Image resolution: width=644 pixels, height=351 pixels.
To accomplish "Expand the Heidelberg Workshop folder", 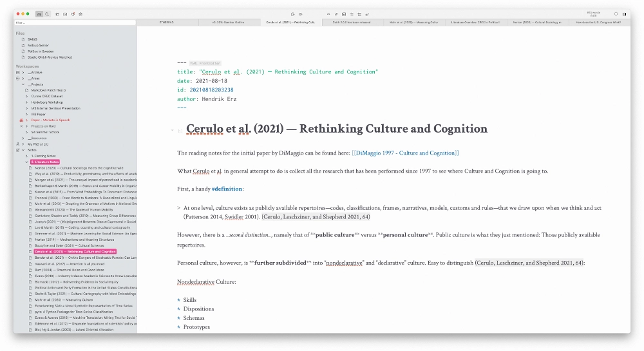I will coord(26,102).
